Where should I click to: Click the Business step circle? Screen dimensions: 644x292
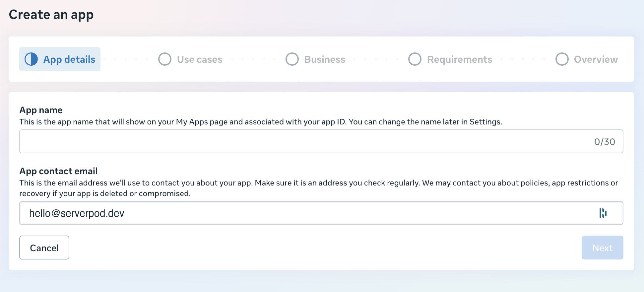tap(292, 59)
